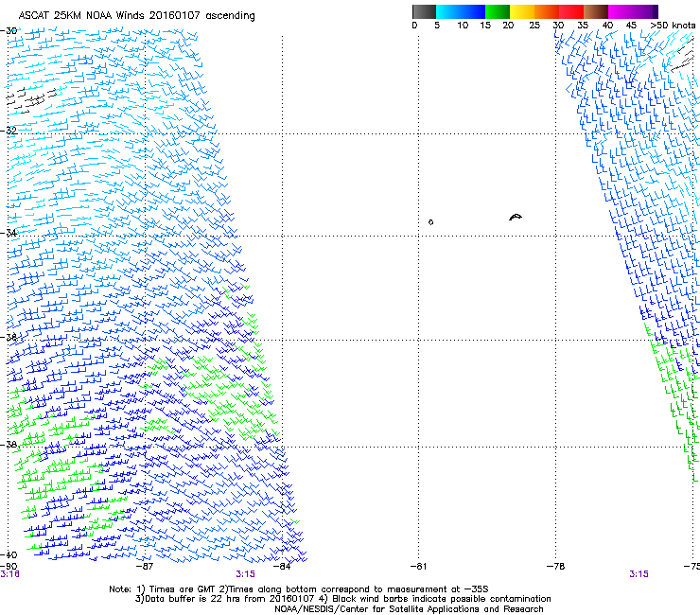
Task: Click the '-32' latitude label
Action: pyautogui.click(x=9, y=131)
